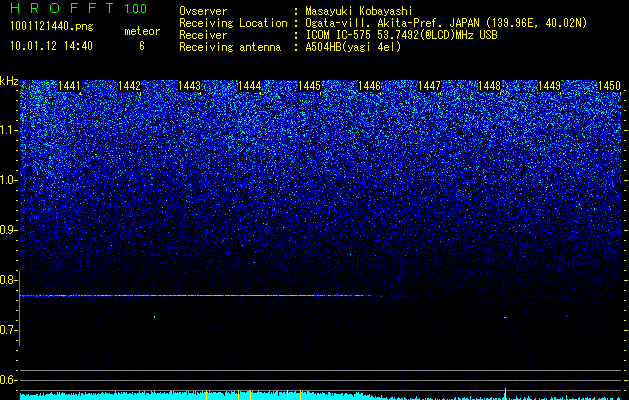Select the filename 1001121440.png
The height and width of the screenshot is (400, 629).
click(52, 27)
